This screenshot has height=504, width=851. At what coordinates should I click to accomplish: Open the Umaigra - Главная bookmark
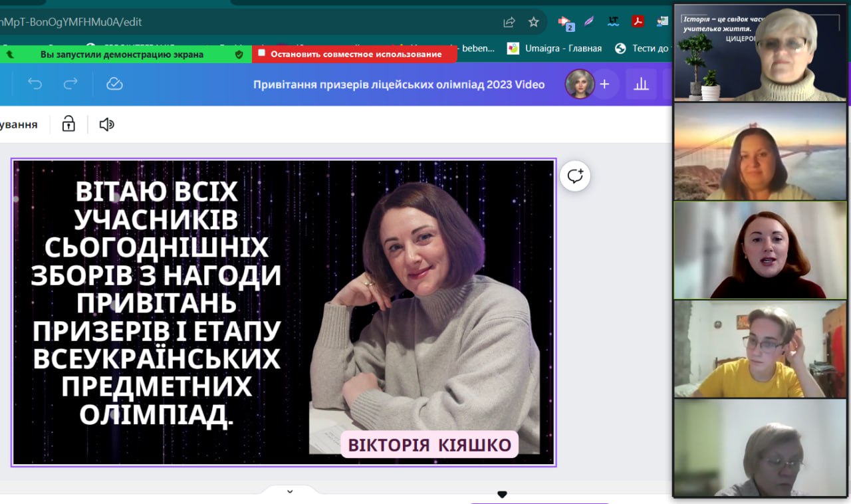pos(554,48)
